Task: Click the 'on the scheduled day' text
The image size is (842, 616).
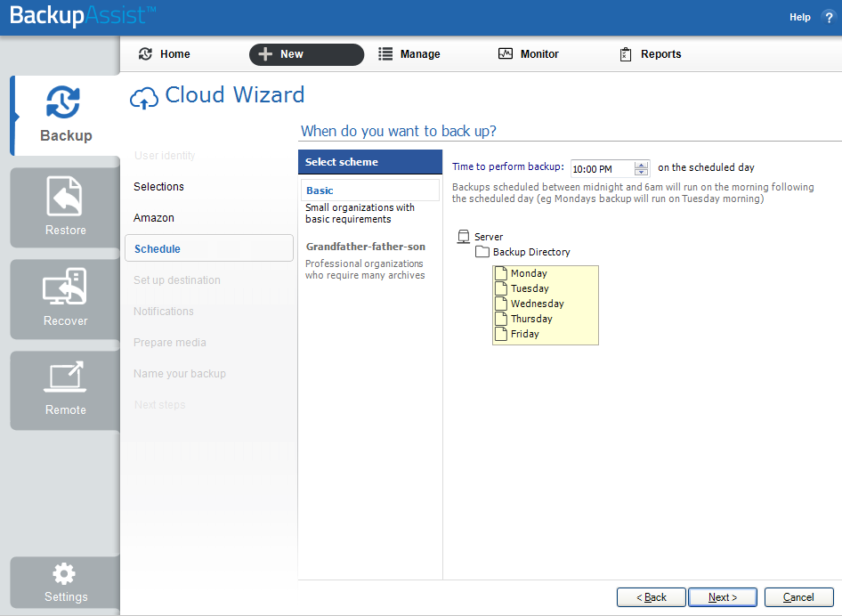Action: point(706,167)
